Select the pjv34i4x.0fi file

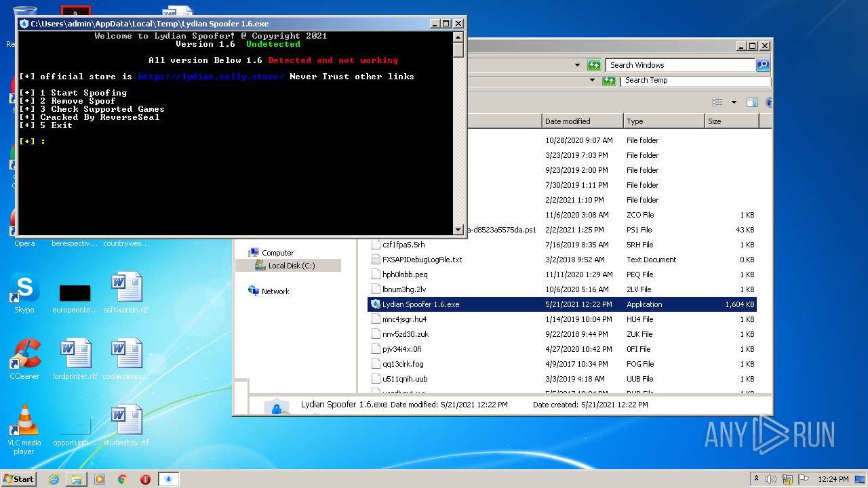pos(561,349)
